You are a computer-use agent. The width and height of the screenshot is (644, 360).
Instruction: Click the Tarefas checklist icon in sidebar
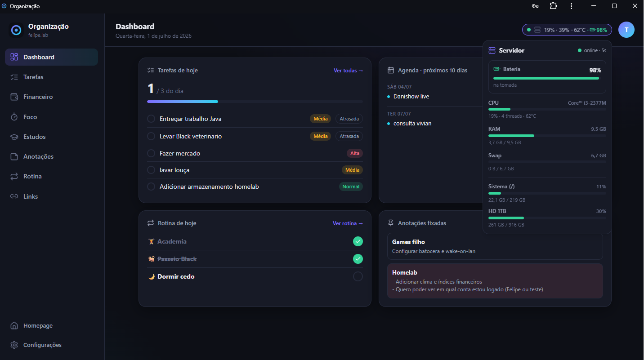14,77
